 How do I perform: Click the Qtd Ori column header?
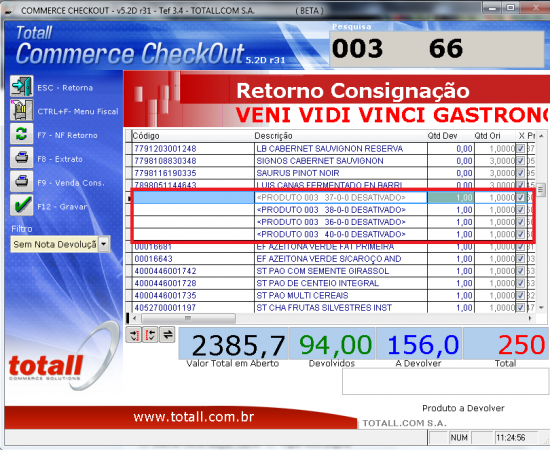click(495, 136)
